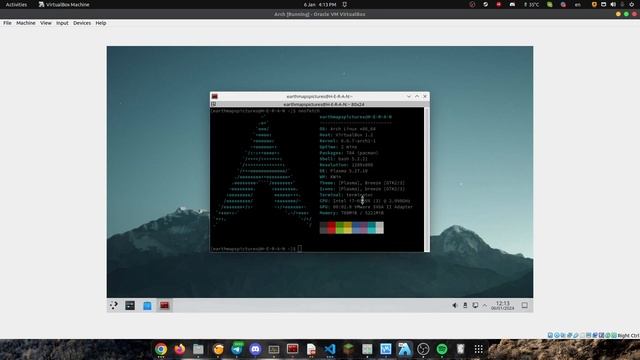Screen dimensions: 640x360
Task: Launch Visual Studio Code from the dock
Action: [x=330, y=349]
